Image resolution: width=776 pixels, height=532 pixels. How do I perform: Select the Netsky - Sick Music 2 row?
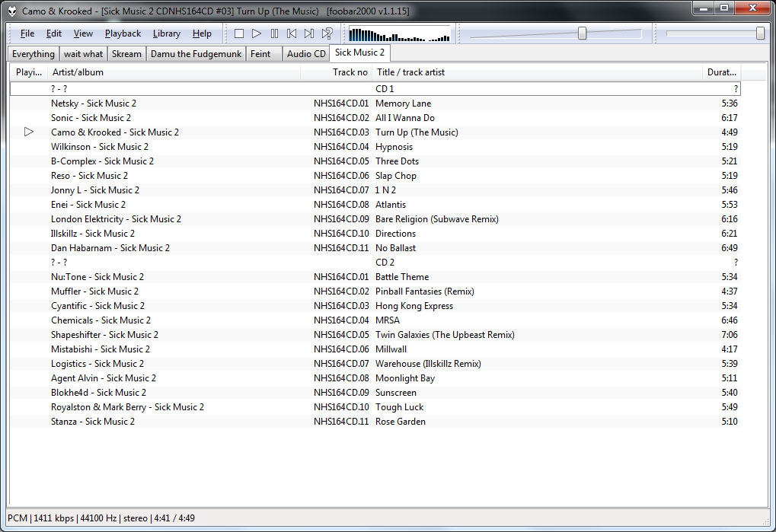[375, 104]
